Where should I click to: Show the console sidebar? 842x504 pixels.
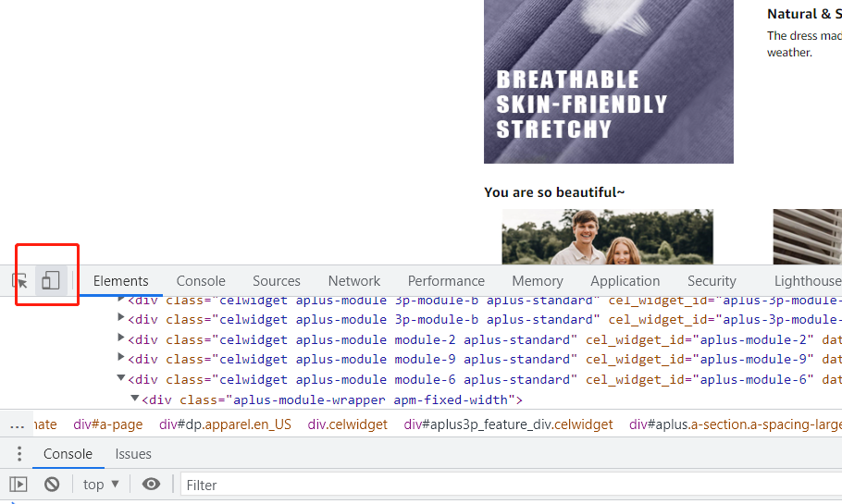pyautogui.click(x=19, y=485)
